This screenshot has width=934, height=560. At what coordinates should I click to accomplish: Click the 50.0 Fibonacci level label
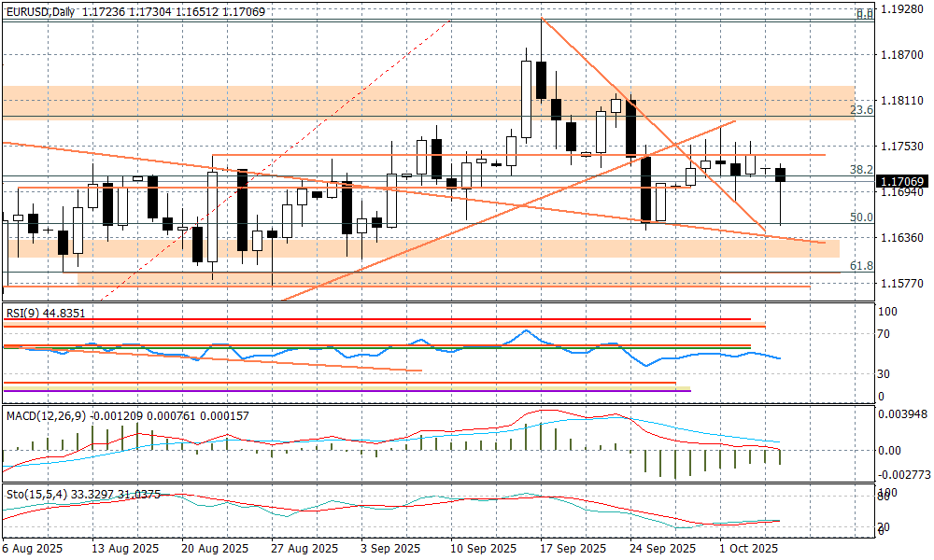861,217
